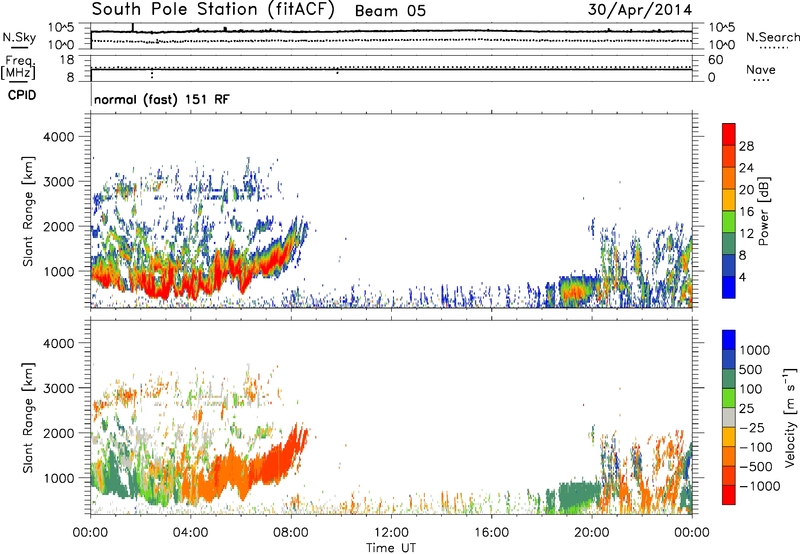This screenshot has width=800, height=554.
Task: Select the "-500" label on Velocity color bar
Action: point(755,466)
